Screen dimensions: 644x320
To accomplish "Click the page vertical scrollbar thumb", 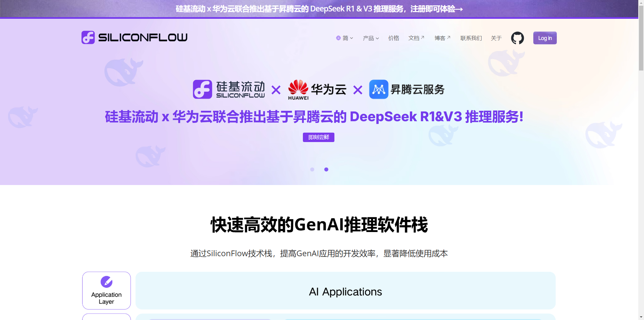I will click(x=641, y=38).
